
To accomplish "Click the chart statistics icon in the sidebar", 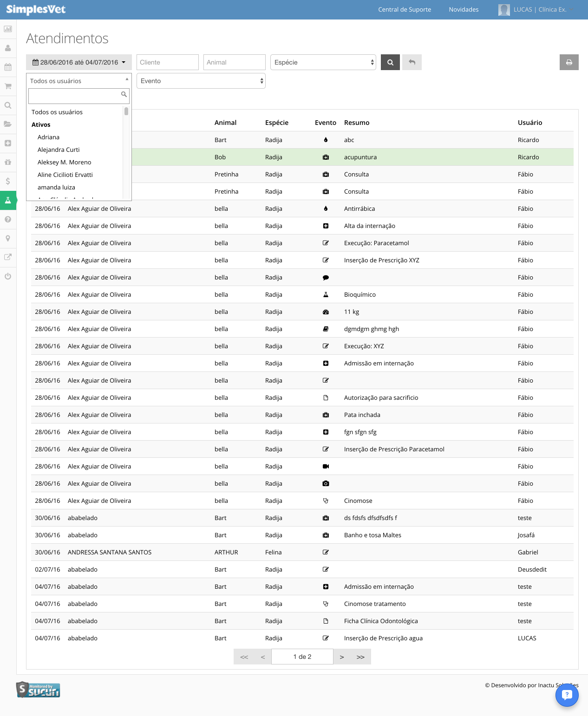I will (x=8, y=29).
